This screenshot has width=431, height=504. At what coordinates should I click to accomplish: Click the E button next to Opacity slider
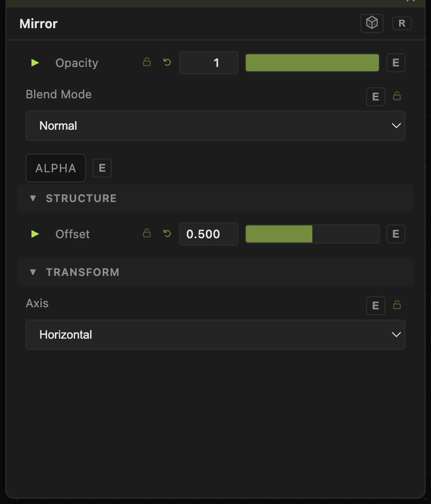pos(396,63)
